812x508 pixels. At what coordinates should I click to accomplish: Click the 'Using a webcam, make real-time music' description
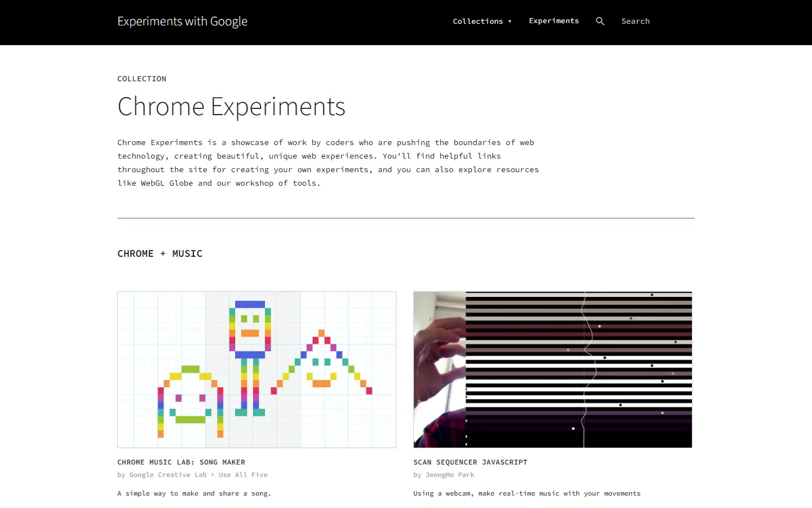pyautogui.click(x=527, y=493)
